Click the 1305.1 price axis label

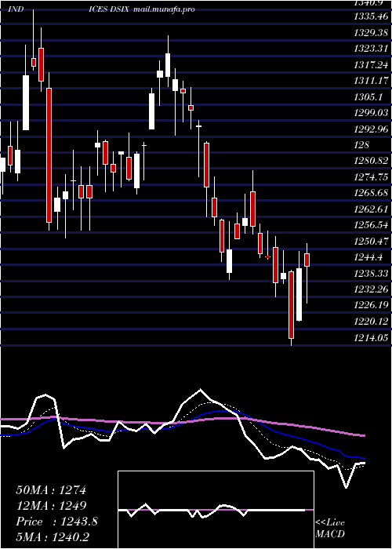pos(368,97)
